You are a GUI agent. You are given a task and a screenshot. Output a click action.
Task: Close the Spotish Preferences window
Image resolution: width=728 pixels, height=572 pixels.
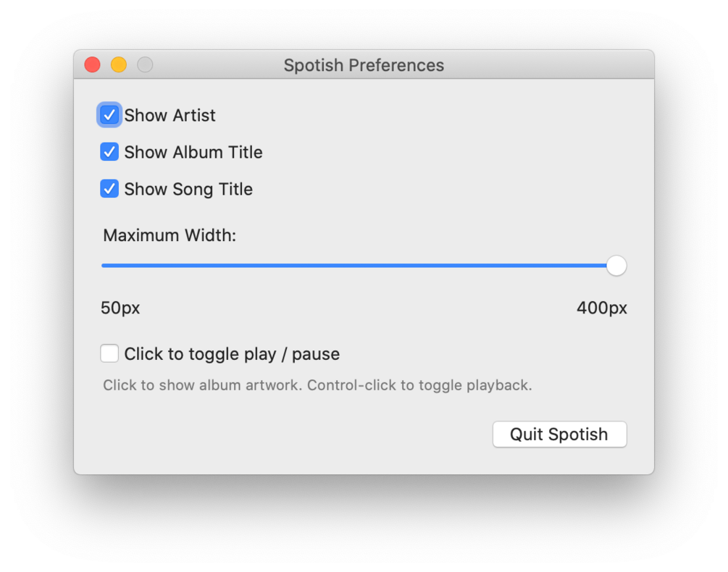92,65
